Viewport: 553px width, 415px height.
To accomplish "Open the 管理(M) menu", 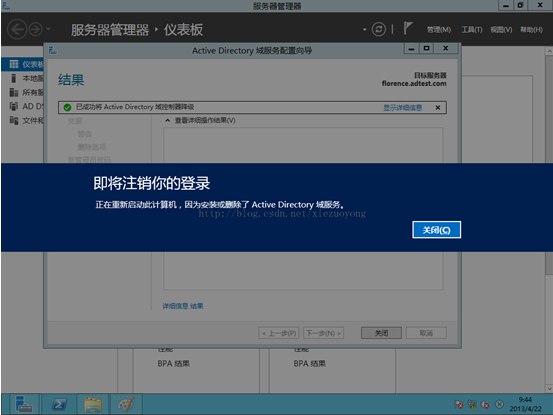I will coord(439,30).
